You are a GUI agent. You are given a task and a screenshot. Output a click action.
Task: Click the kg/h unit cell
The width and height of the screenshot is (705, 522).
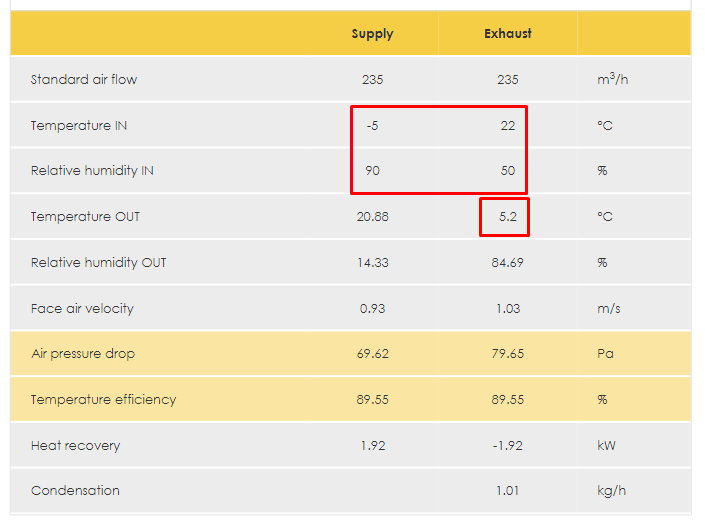pyautogui.click(x=611, y=491)
